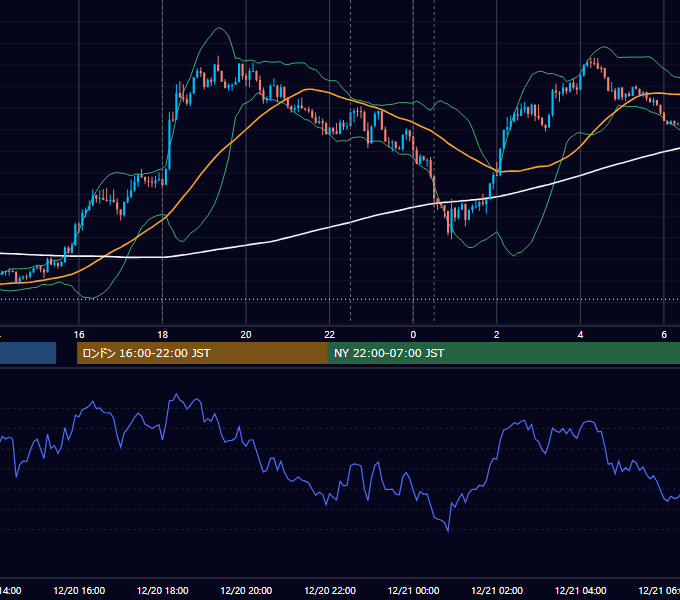Click the oscillator's lowest trough near 12/21 01:00
This screenshot has height=600, width=680.
coord(448,530)
